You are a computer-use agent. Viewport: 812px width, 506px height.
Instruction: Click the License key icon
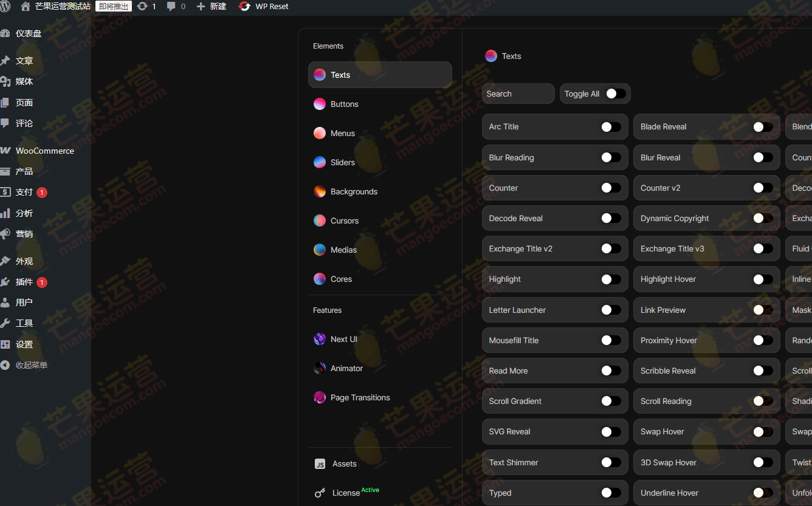(320, 493)
